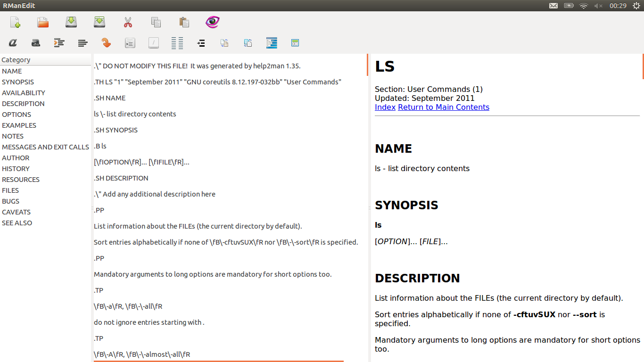Screen dimensions: 644x362
Task: Open the system Wi-Fi indicator
Action: (584, 6)
